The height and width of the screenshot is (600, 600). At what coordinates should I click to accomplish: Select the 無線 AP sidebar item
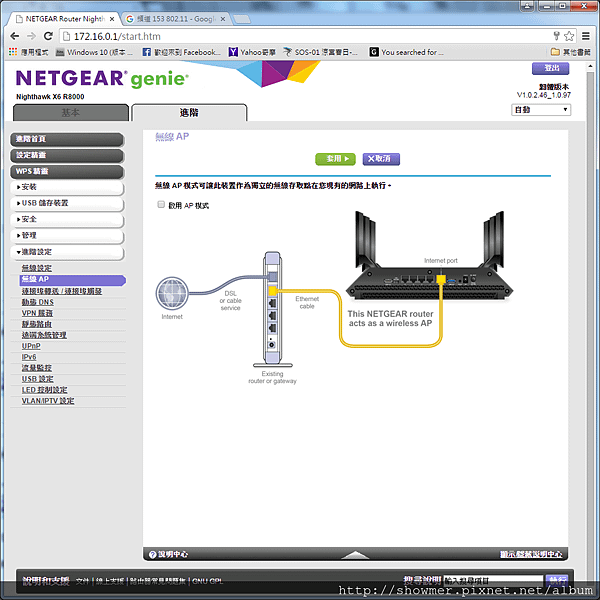coord(72,280)
